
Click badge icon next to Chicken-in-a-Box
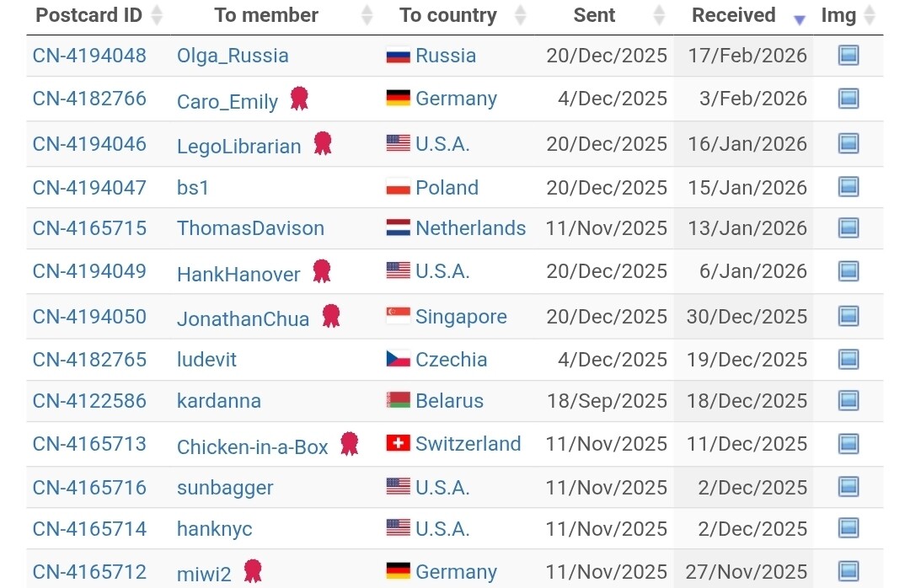pyautogui.click(x=349, y=444)
